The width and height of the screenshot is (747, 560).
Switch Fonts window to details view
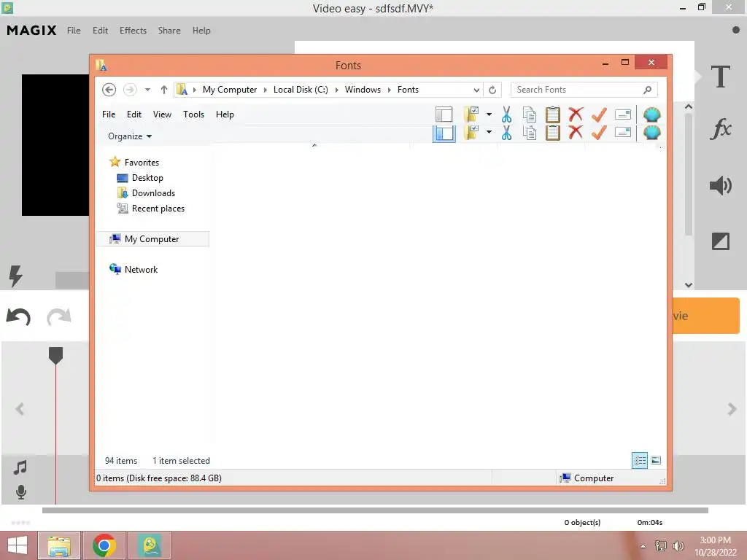639,460
